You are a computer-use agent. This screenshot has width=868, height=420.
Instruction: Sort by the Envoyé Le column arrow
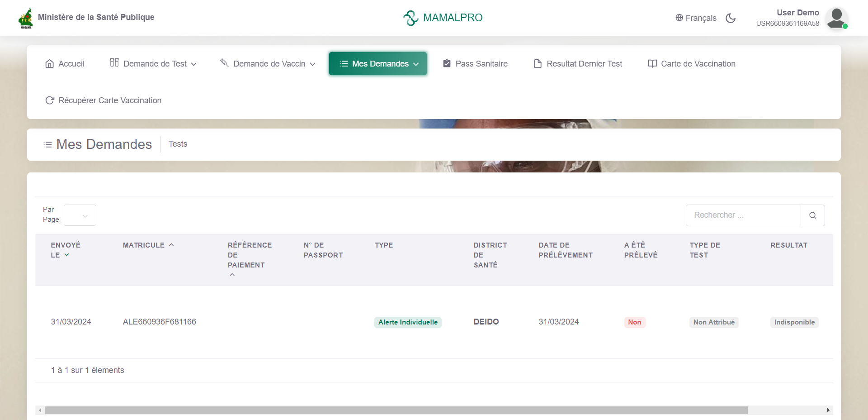click(x=66, y=255)
